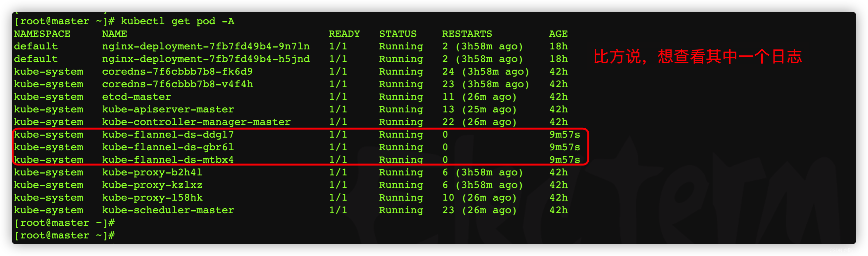Image resolution: width=868 pixels, height=256 pixels.
Task: Click the NAMESPACE column header
Action: [42, 34]
